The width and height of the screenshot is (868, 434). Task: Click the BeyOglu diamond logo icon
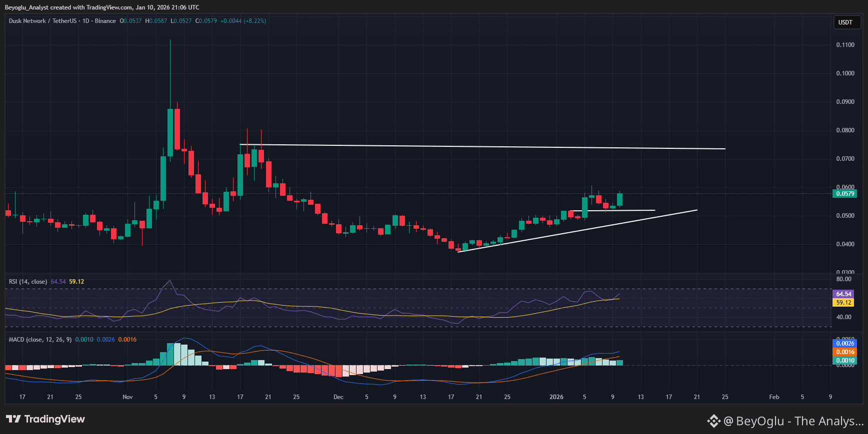point(713,421)
